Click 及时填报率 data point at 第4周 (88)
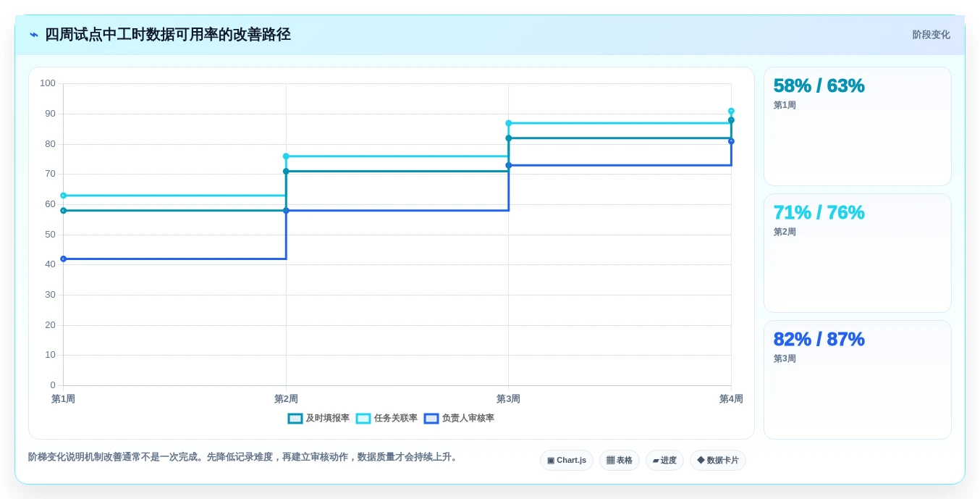Screen dimensions: 980x499 731,120
